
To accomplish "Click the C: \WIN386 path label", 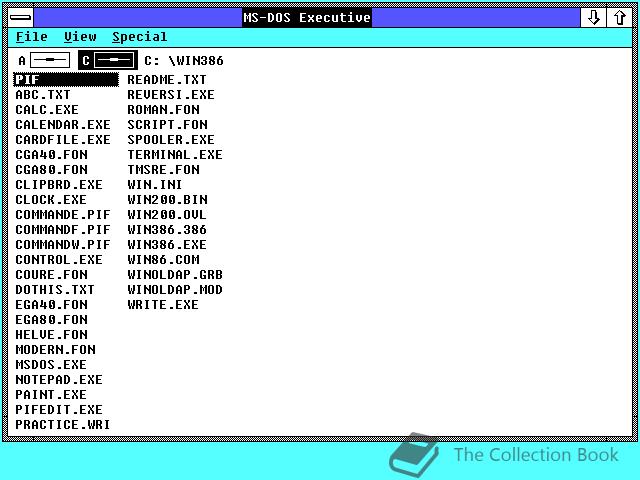I will pos(184,61).
